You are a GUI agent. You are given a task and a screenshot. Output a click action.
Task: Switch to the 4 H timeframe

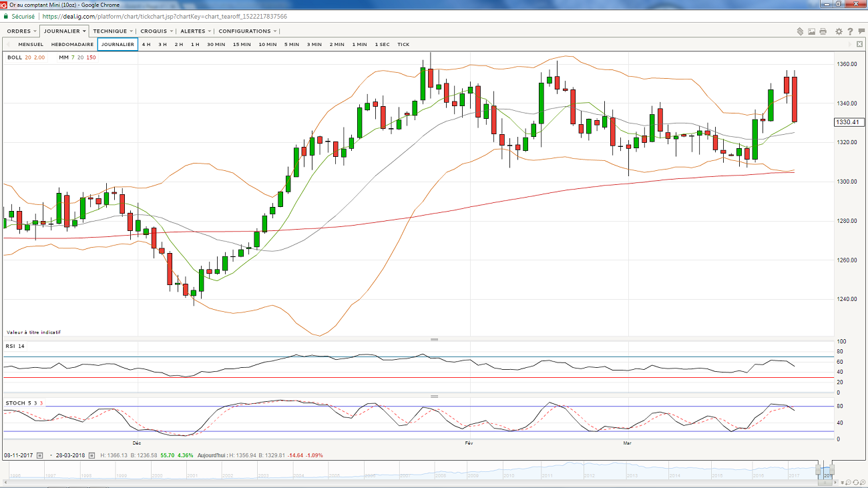click(146, 45)
